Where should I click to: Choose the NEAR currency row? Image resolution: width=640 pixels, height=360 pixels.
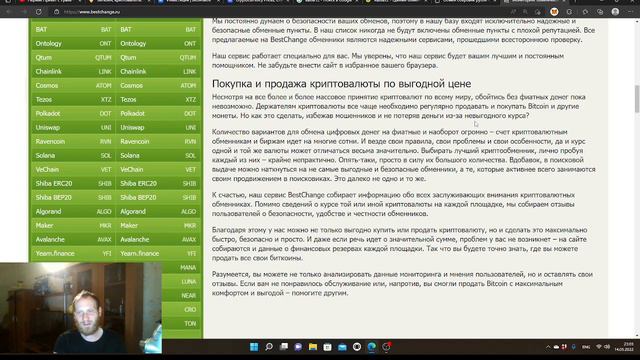click(181, 296)
